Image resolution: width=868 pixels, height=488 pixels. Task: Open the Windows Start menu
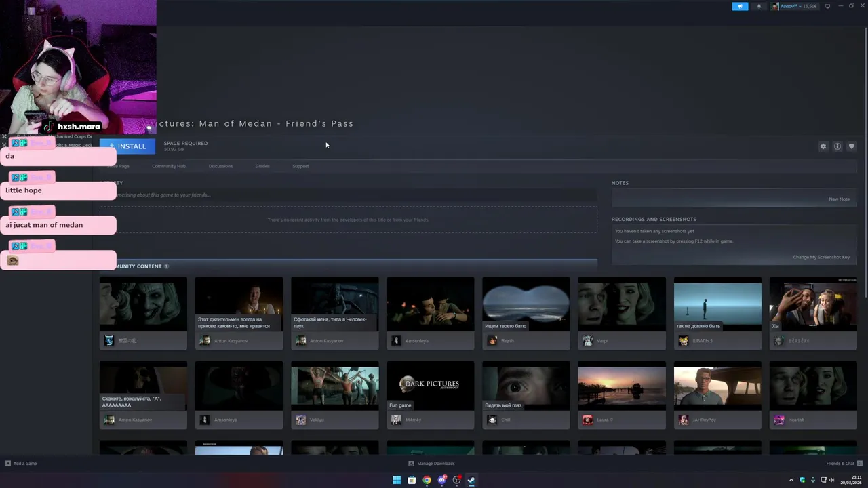(x=397, y=481)
